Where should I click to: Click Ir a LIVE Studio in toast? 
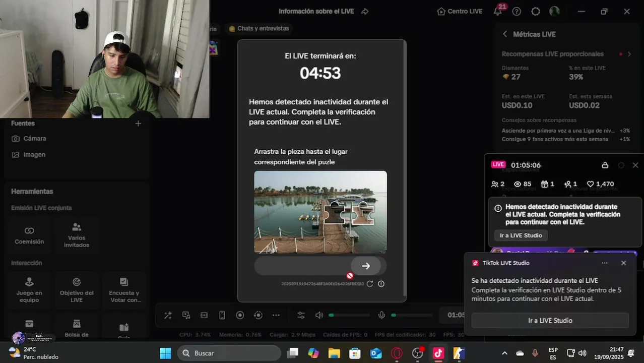pyautogui.click(x=550, y=321)
